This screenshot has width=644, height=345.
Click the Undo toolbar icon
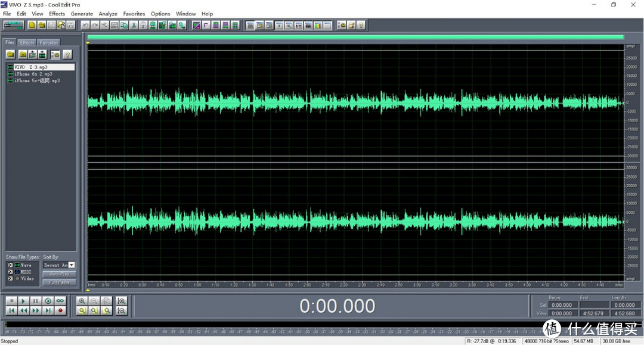pyautogui.click(x=85, y=26)
